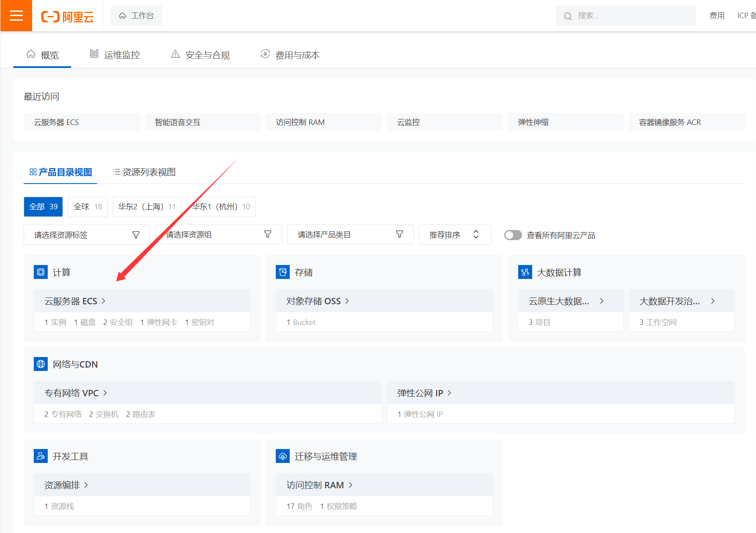756x533 pixels.
Task: Click the 费用与成本 yuan coin icon
Action: coord(265,54)
